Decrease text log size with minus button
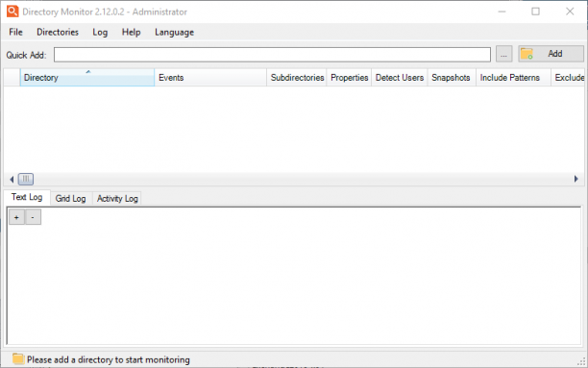 click(33, 217)
